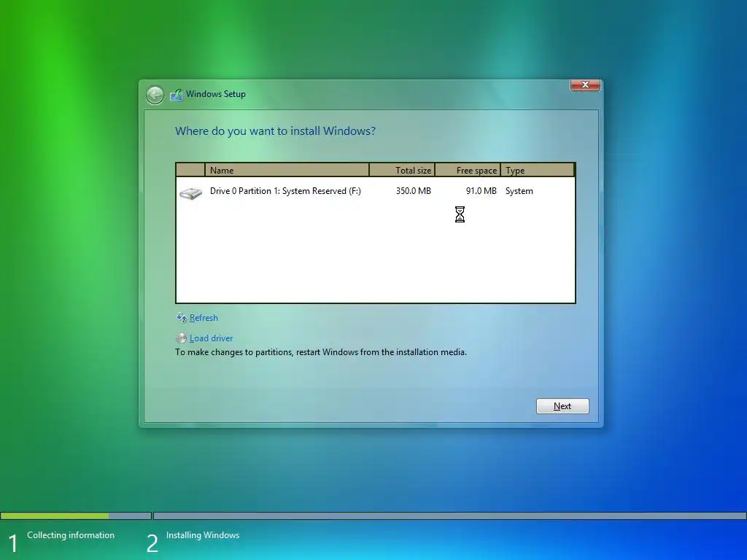Click the round back arrow button
Viewport: 747px width, 560px height.
pos(155,96)
